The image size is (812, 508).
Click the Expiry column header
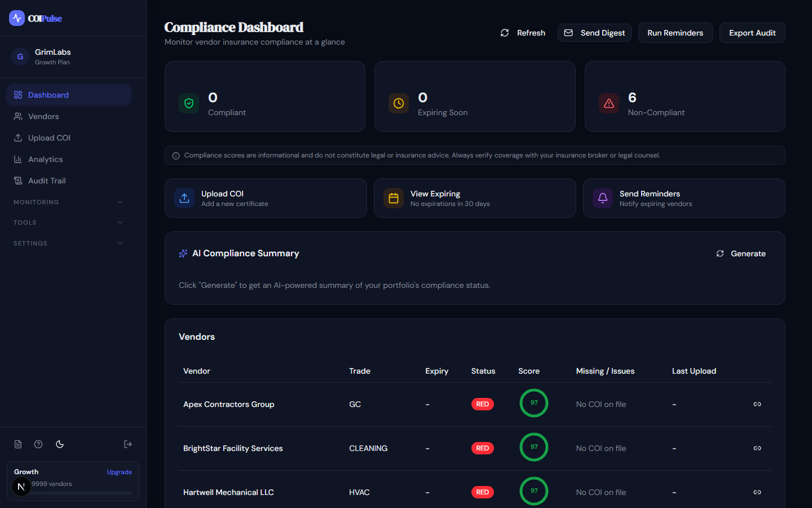[x=437, y=371]
